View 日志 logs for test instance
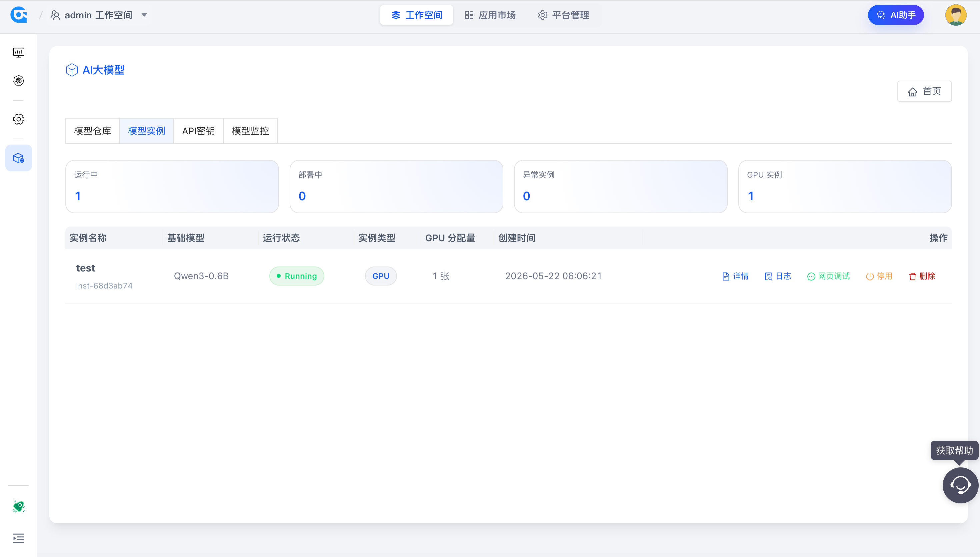Image resolution: width=980 pixels, height=557 pixels. tap(778, 276)
